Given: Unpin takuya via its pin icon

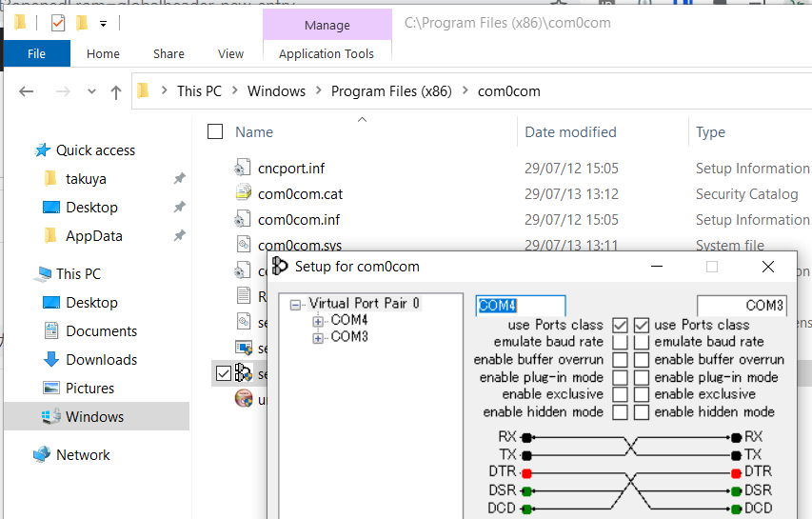Looking at the screenshot, I should 179,179.
